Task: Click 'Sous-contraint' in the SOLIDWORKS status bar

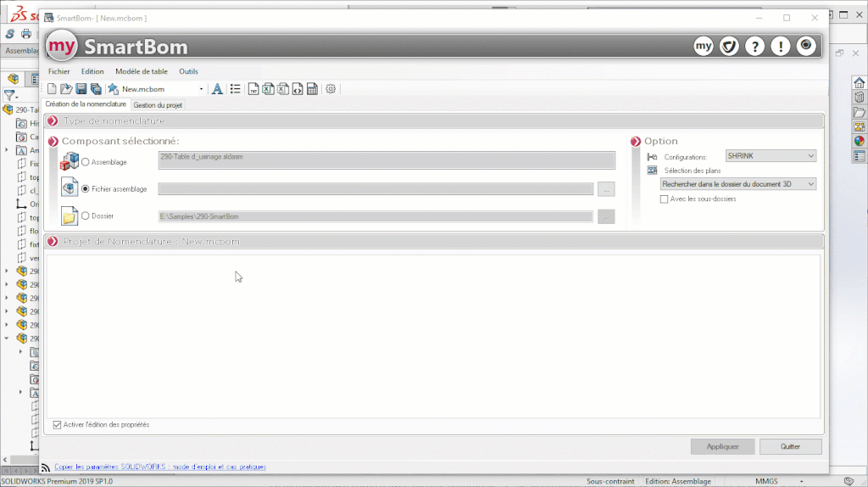Action: point(610,481)
